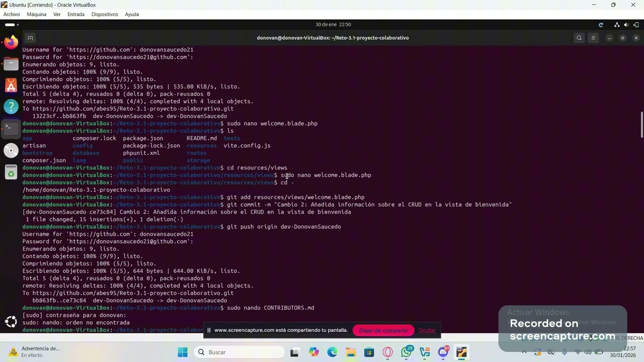This screenshot has width=644, height=362.
Task: Click the terminal window title donovan@donovan-VirtualBox
Action: (333, 38)
